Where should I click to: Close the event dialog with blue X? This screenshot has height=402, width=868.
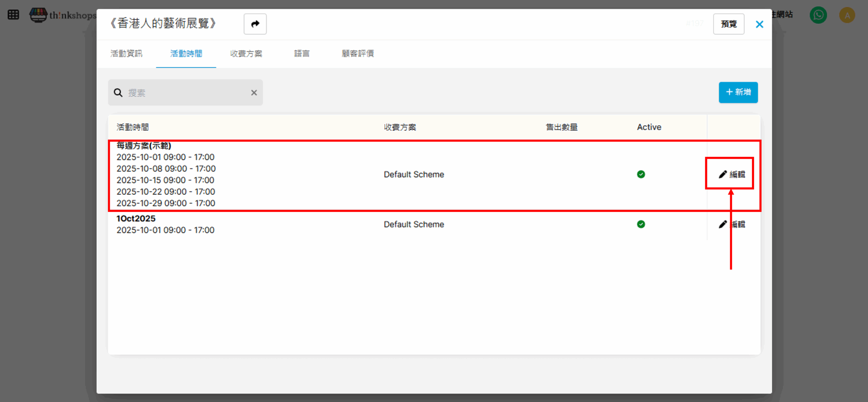(759, 24)
